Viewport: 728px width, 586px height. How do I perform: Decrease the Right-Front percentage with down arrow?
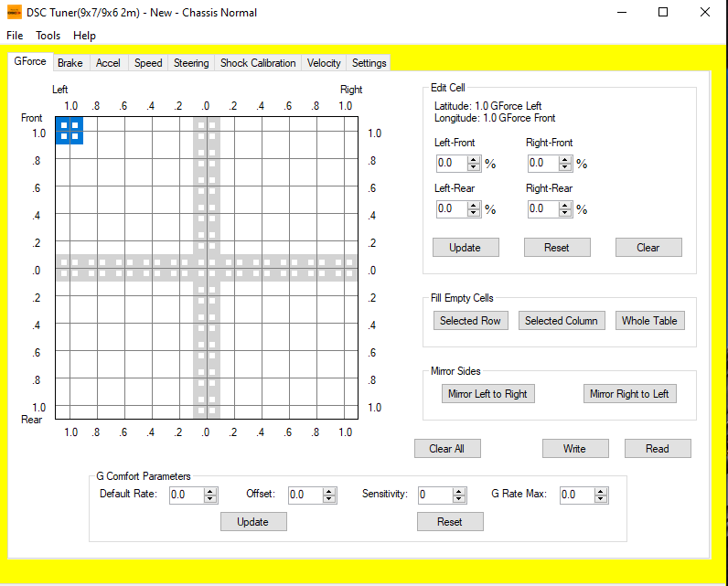point(565,168)
